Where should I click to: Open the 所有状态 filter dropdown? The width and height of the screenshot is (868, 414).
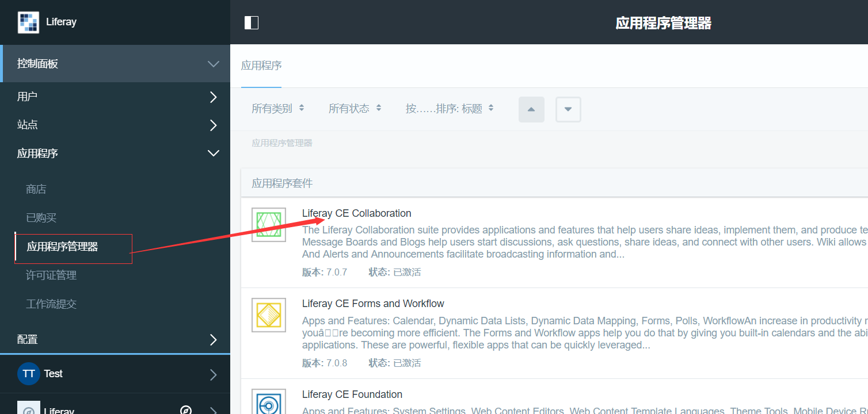point(355,108)
